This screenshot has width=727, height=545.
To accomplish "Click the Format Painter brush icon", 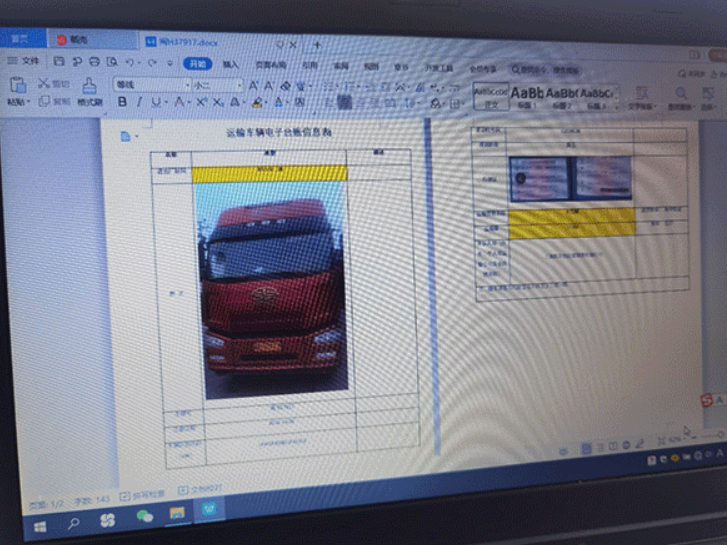I will 90,86.
